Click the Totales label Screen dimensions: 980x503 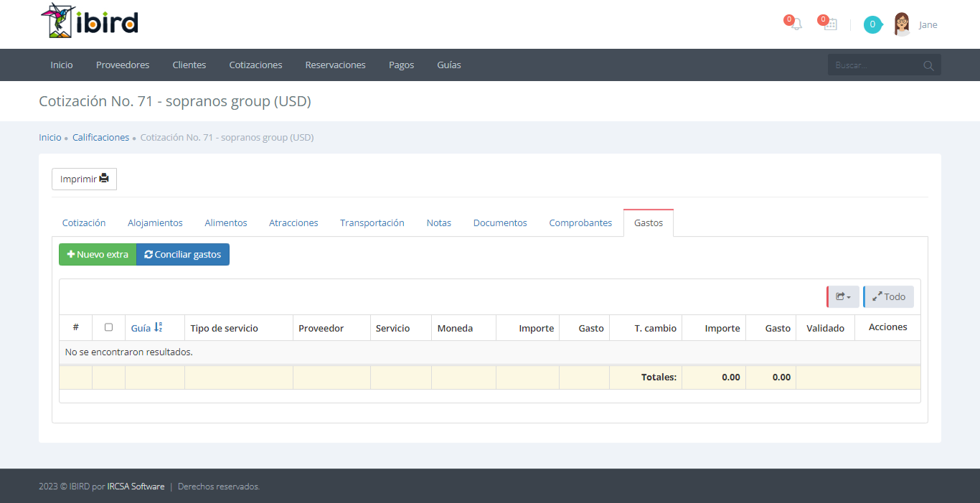[659, 377]
